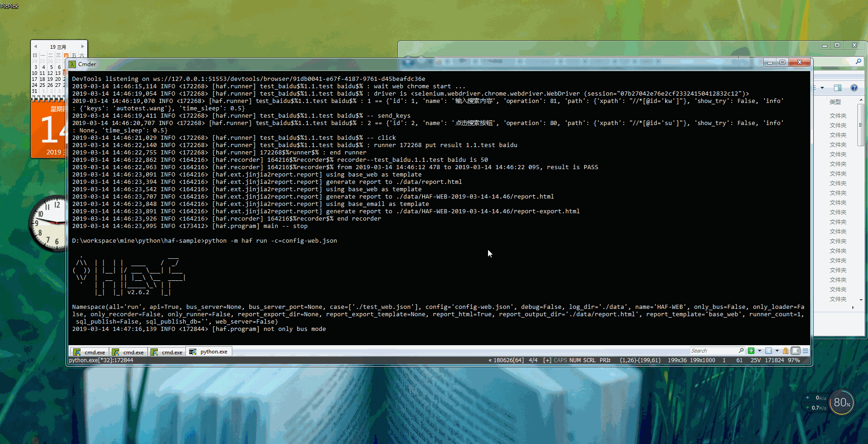The width and height of the screenshot is (868, 444).
Task: Click the magnifier icon in Cmder search
Action: [x=741, y=351]
